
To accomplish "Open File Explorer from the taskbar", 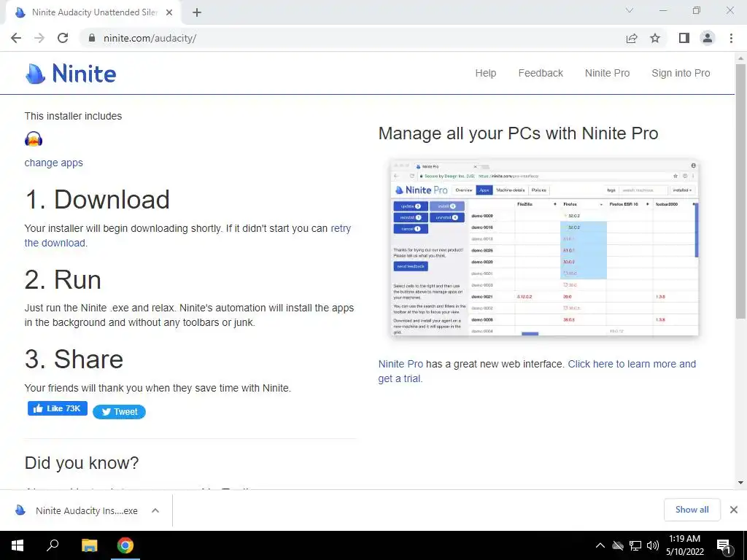I will (89, 545).
